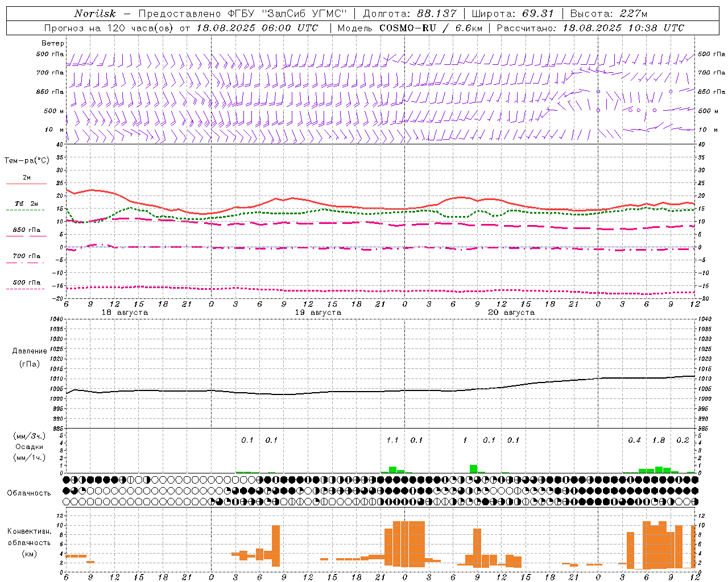Click the (мм/3ч.) precipitation unit label

point(30,436)
